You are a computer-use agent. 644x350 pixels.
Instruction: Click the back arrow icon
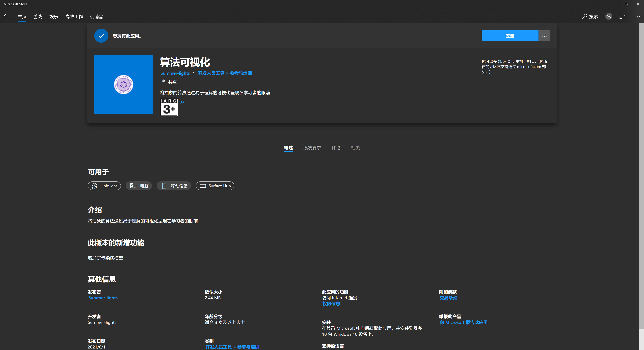[6, 16]
